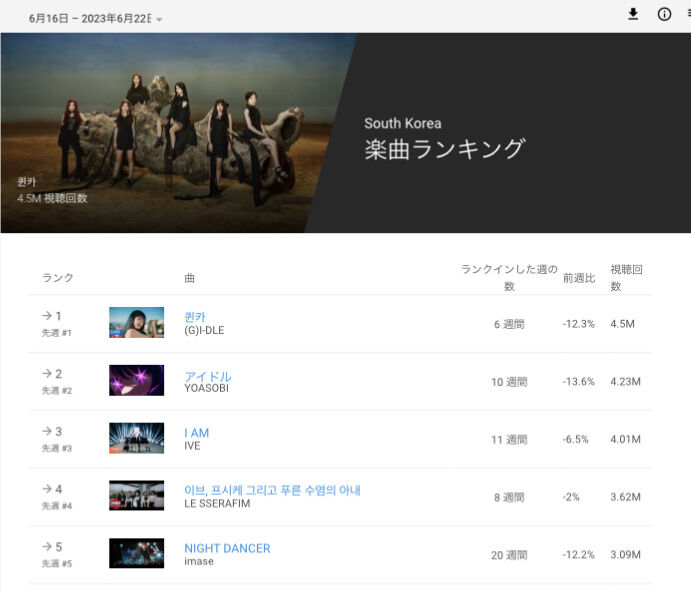The image size is (691, 592).
Task: Open the 퀸카 song link
Action: (195, 316)
